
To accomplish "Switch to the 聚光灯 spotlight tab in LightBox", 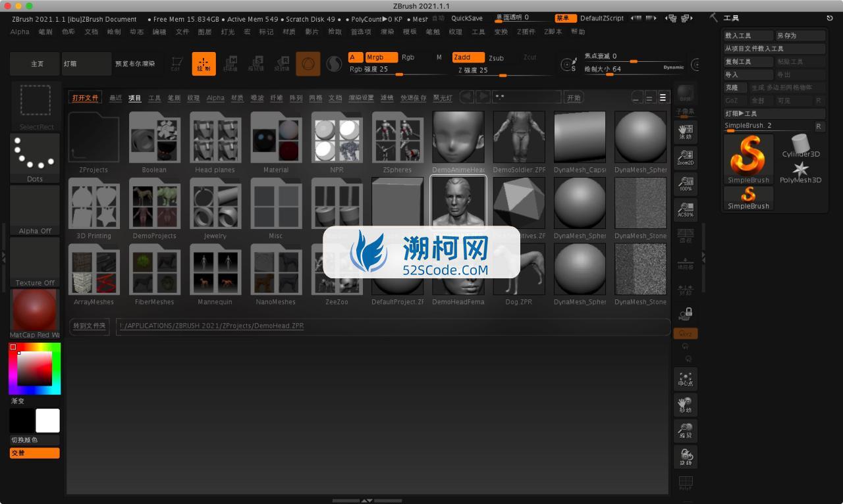I will [443, 98].
